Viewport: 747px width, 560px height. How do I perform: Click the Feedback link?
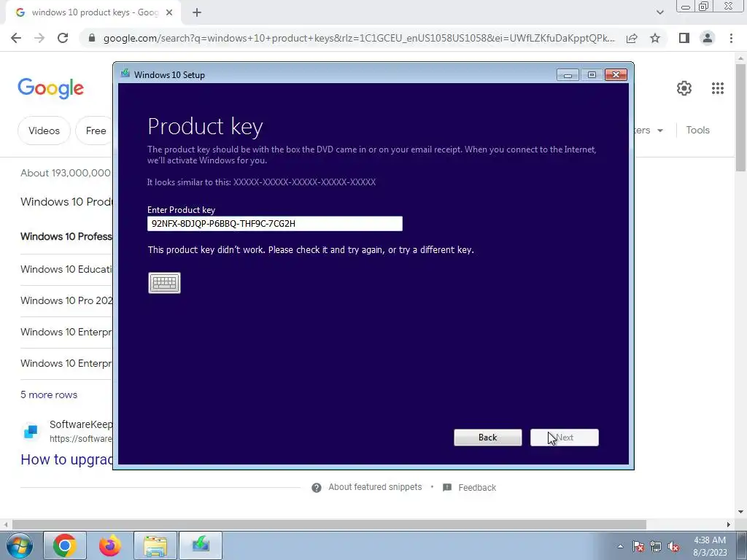477,488
